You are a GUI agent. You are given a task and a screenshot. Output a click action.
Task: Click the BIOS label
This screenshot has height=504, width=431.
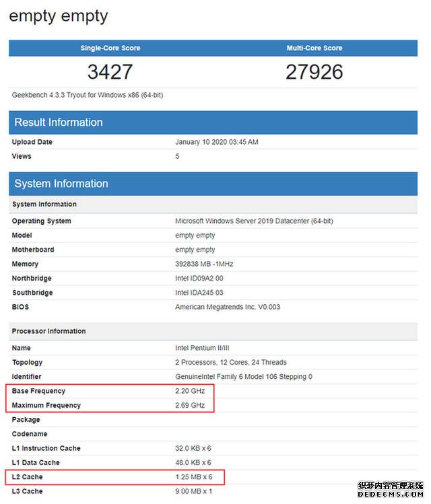20,307
